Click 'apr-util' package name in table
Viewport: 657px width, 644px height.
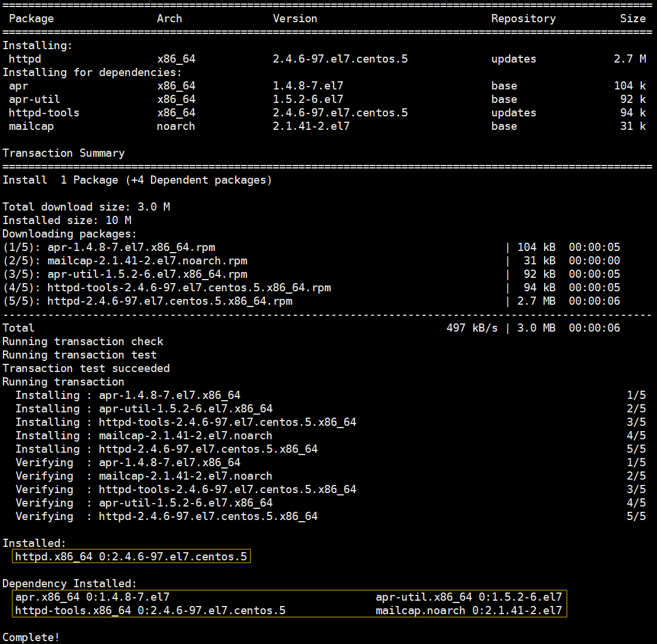(35, 99)
